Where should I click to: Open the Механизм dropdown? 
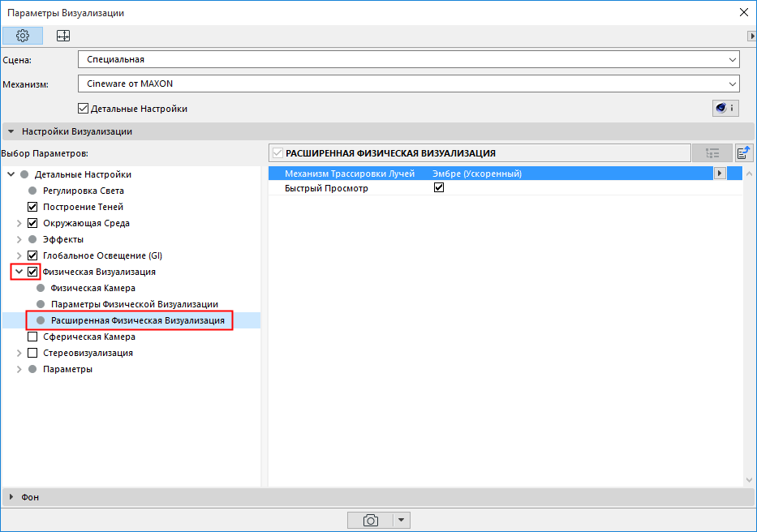[408, 84]
